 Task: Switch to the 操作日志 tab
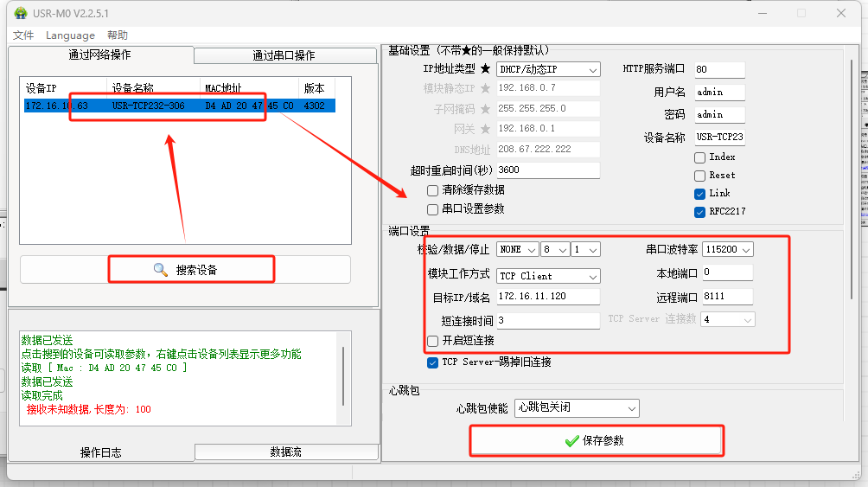101,452
